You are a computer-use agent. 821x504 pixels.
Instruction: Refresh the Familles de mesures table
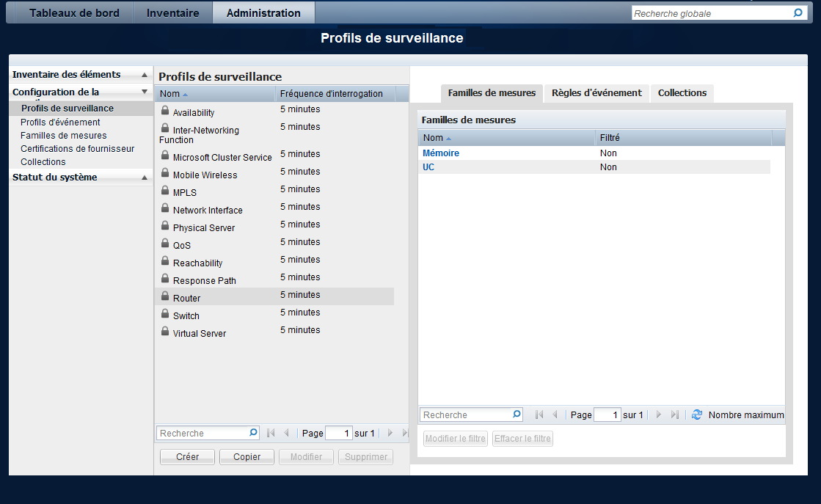click(x=697, y=414)
